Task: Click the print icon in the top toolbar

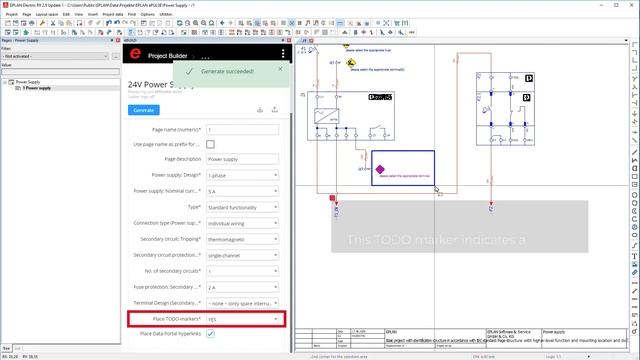Action: (x=31, y=23)
